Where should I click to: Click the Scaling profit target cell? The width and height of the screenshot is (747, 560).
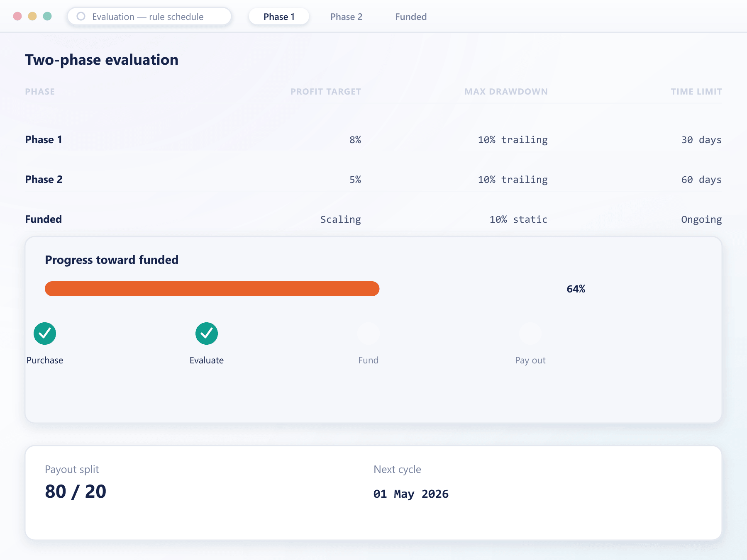point(340,219)
